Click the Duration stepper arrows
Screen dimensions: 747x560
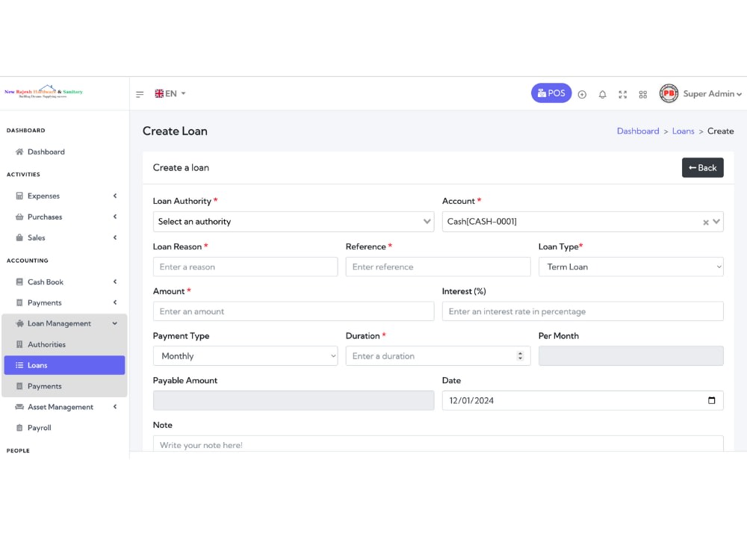coord(520,355)
